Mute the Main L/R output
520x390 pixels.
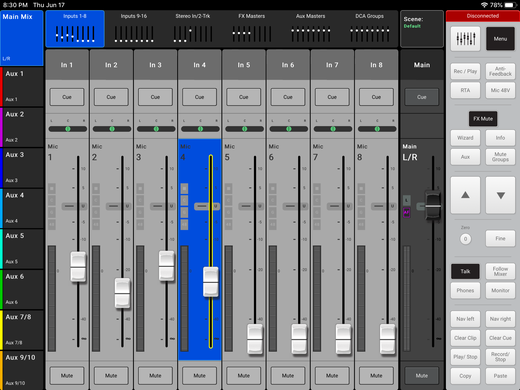422,376
